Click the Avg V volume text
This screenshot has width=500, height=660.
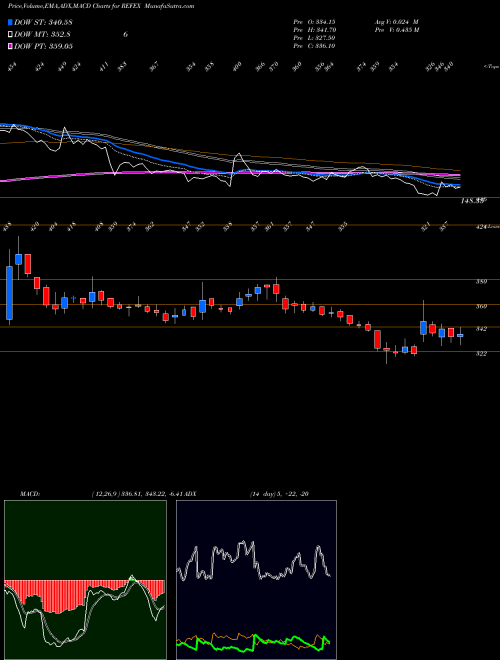click(x=396, y=22)
